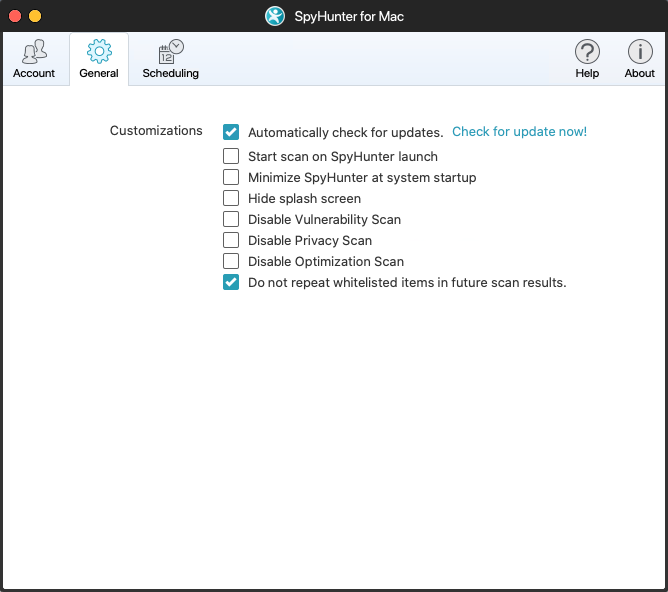
Task: Click the 'Automatically check for updates.' label text
Action: [345, 132]
